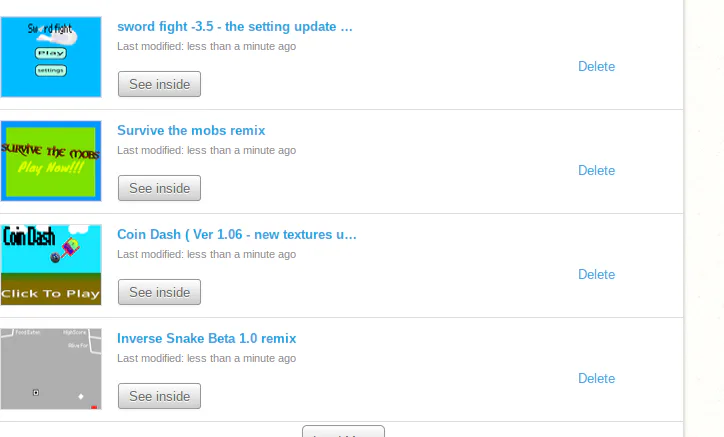Open 'Survive the mobs remix' title link
This screenshot has width=724, height=437.
click(x=191, y=131)
